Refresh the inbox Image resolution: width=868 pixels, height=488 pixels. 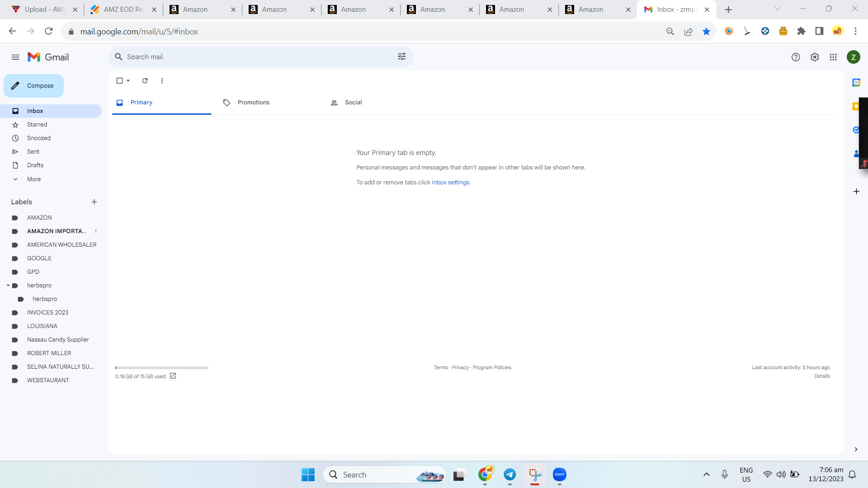tap(145, 81)
